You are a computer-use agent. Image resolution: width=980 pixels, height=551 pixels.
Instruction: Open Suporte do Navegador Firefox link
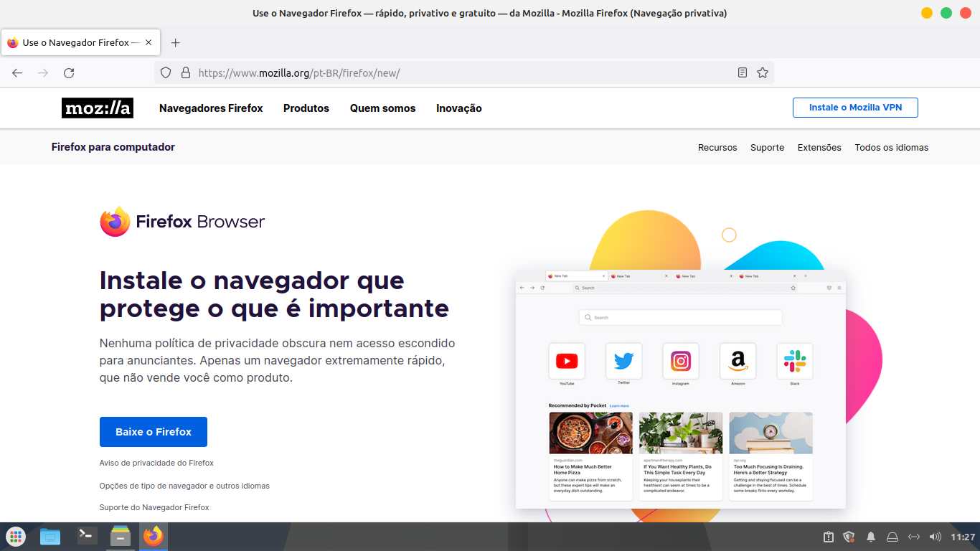154,507
